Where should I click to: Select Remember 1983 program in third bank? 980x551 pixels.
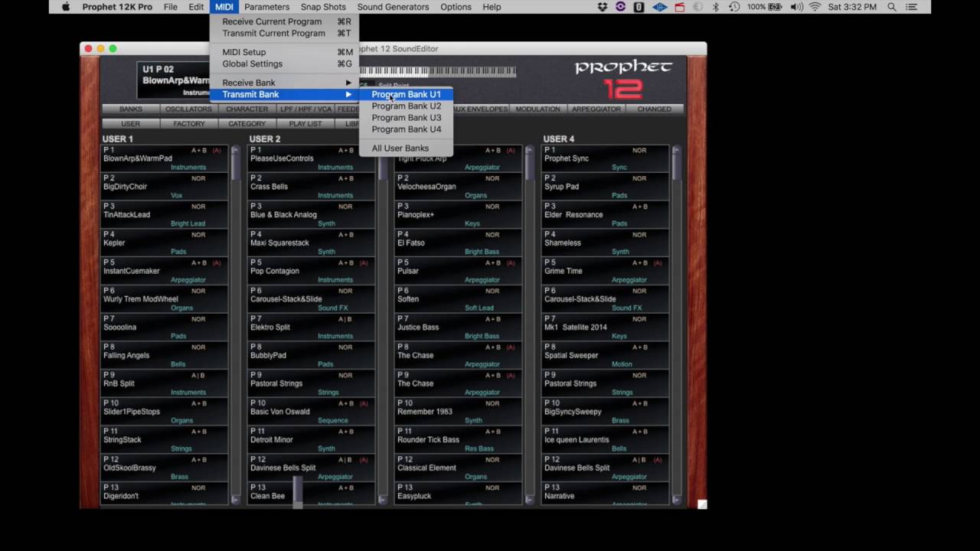click(x=459, y=411)
